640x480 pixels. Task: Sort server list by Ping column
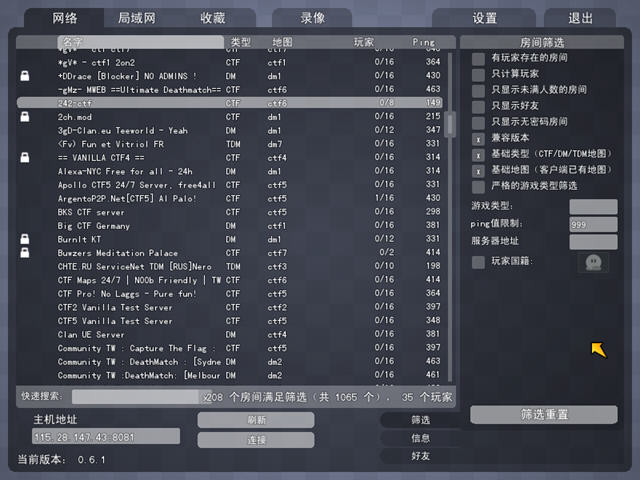click(424, 42)
